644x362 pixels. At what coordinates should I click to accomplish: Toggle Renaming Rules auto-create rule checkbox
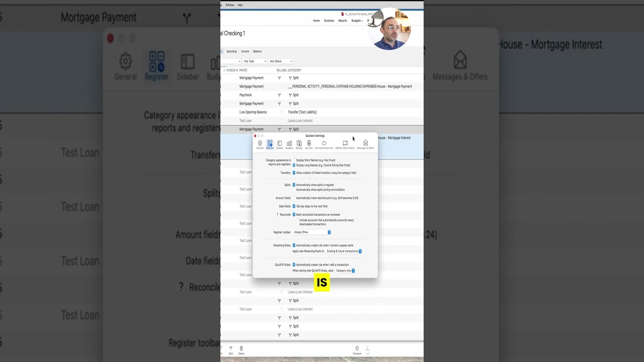(x=294, y=245)
